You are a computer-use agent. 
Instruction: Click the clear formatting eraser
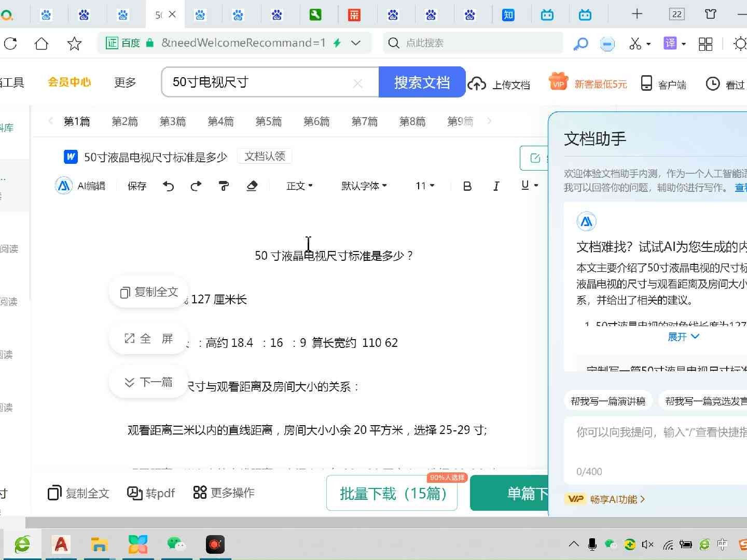point(252,186)
